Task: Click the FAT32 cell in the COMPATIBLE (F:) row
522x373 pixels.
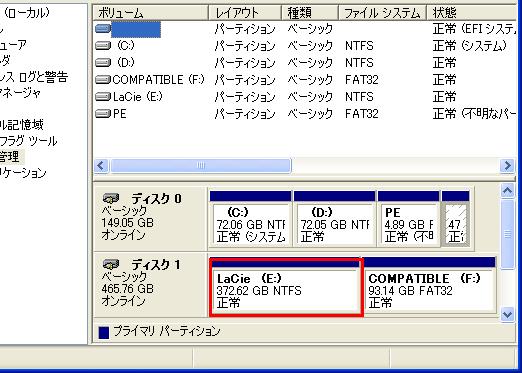Action: point(362,80)
